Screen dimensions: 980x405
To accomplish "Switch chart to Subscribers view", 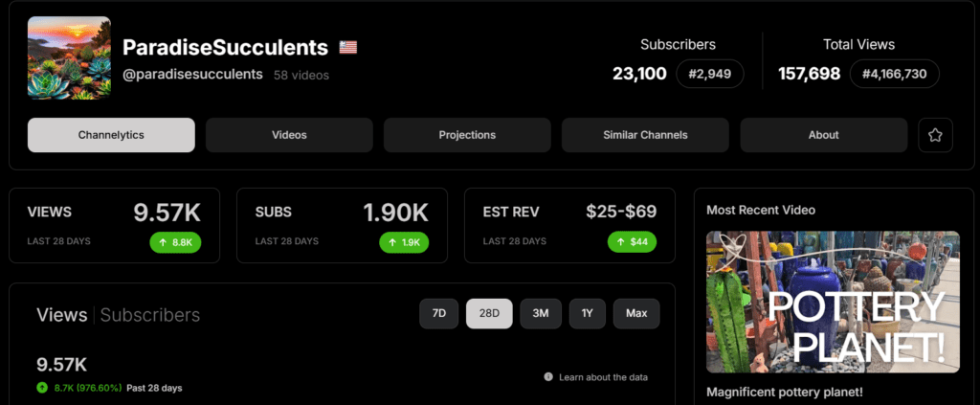I will click(150, 315).
